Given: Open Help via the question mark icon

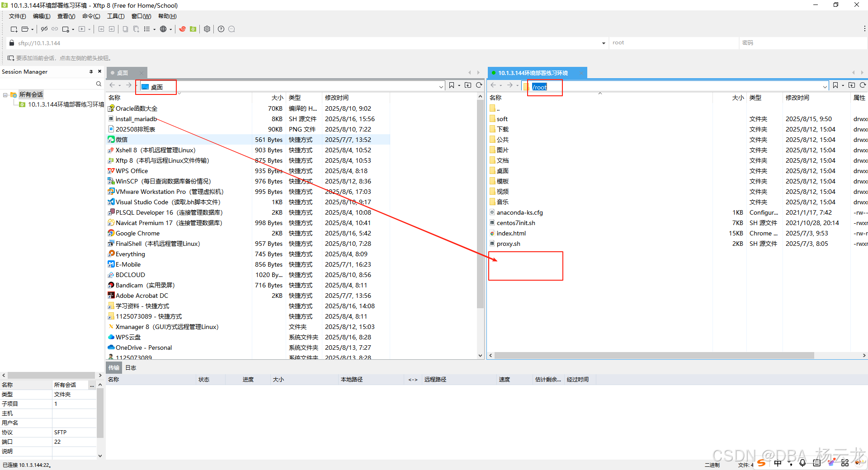Looking at the screenshot, I should click(x=221, y=29).
